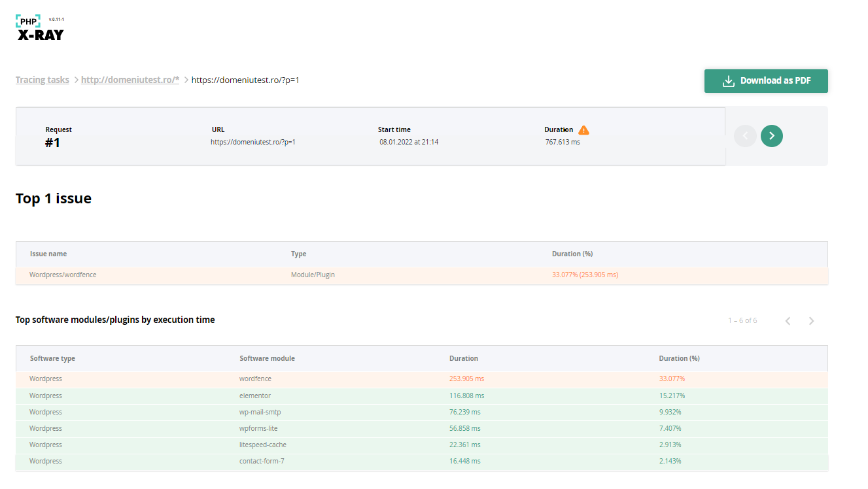Click the Type column header in issues table
The height and width of the screenshot is (489, 868).
point(298,254)
